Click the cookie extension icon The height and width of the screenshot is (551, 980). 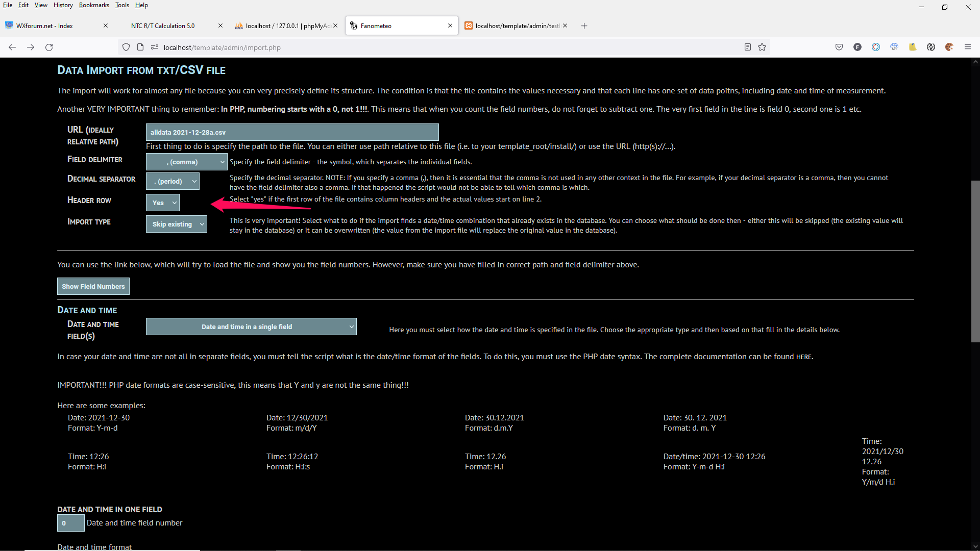click(949, 47)
